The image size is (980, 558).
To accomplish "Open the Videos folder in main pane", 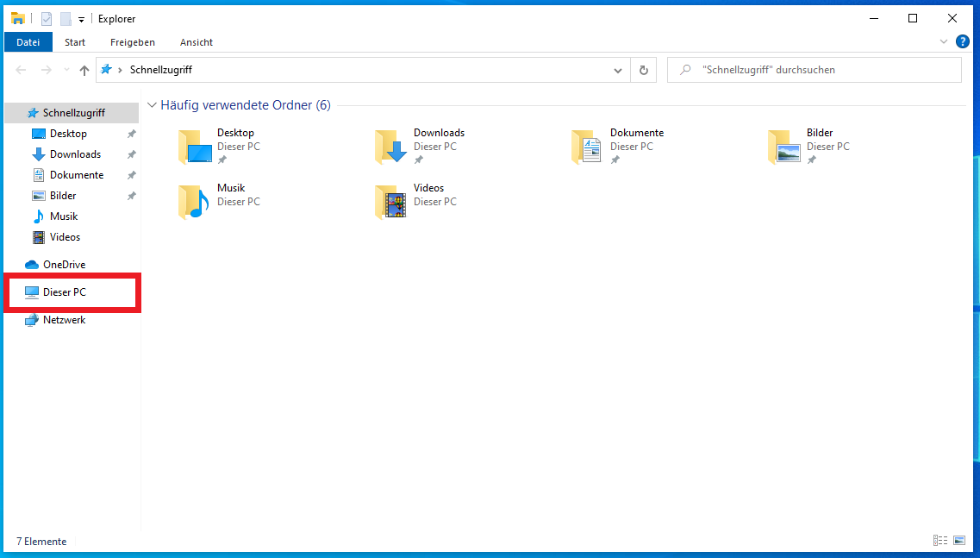I will (391, 202).
